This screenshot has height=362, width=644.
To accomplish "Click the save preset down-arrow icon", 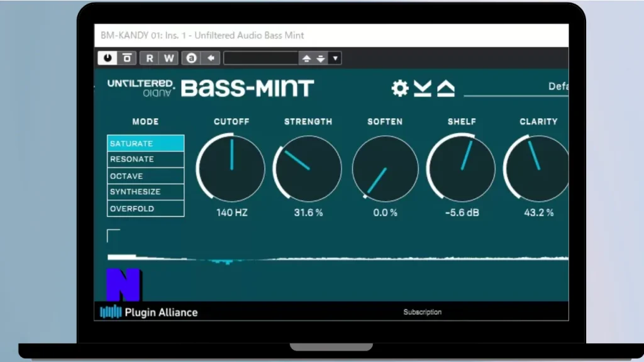I will coord(423,88).
